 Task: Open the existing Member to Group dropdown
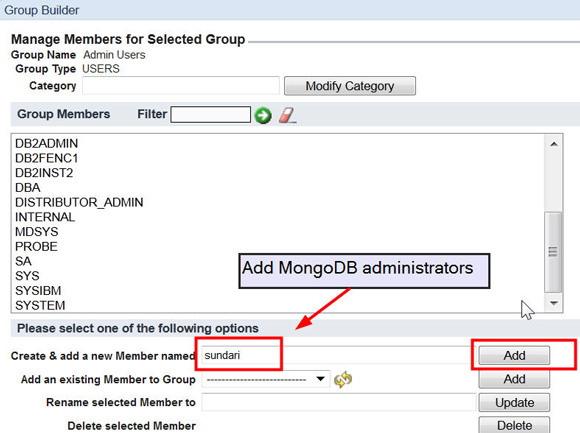tap(266, 379)
